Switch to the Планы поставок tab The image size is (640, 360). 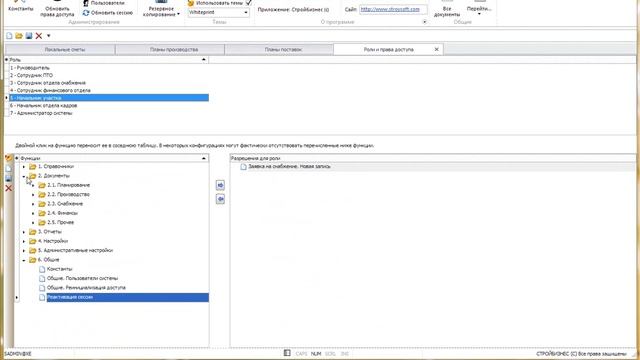pyautogui.click(x=279, y=49)
